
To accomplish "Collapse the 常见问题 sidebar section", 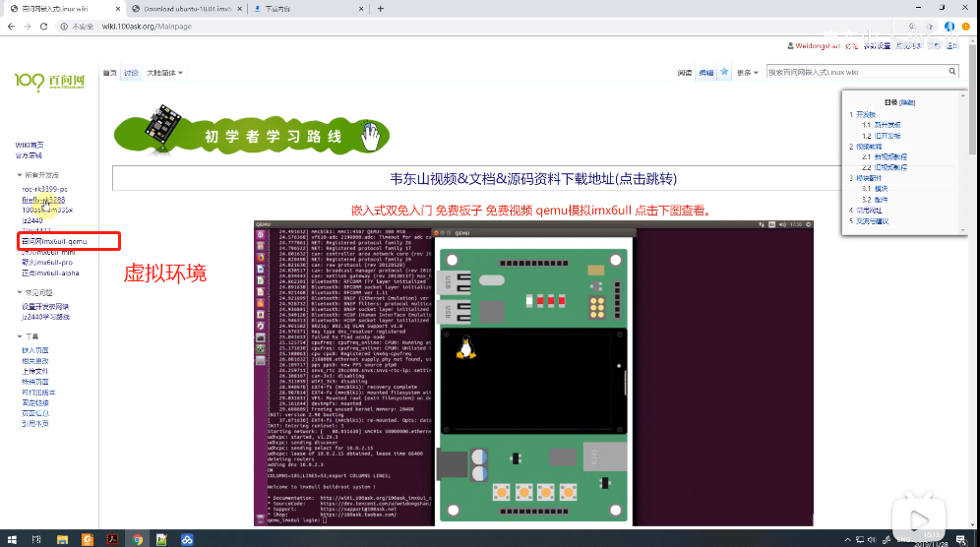I will 35,292.
